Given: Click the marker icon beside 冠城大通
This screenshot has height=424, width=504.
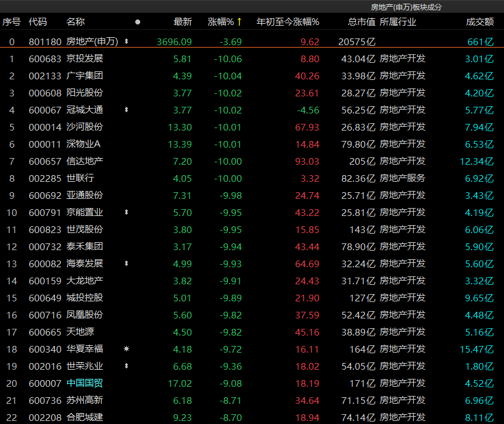Looking at the screenshot, I should tap(126, 110).
